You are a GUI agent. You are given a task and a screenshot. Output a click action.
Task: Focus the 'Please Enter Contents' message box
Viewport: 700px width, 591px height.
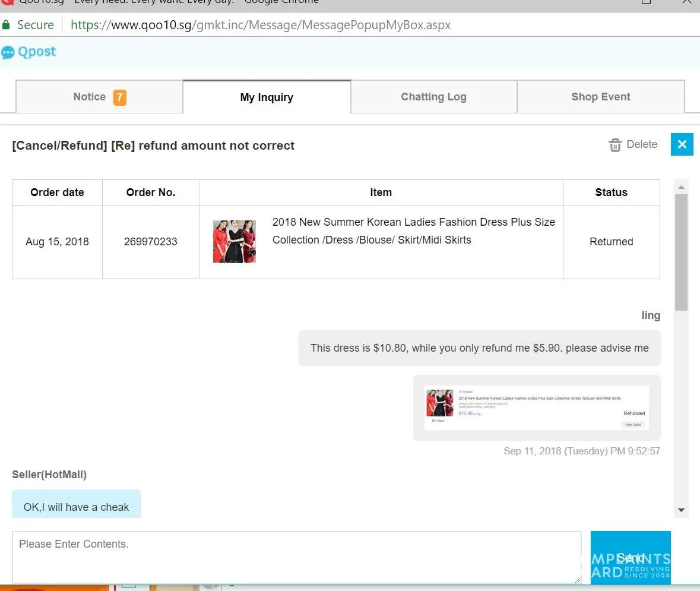coord(297,557)
